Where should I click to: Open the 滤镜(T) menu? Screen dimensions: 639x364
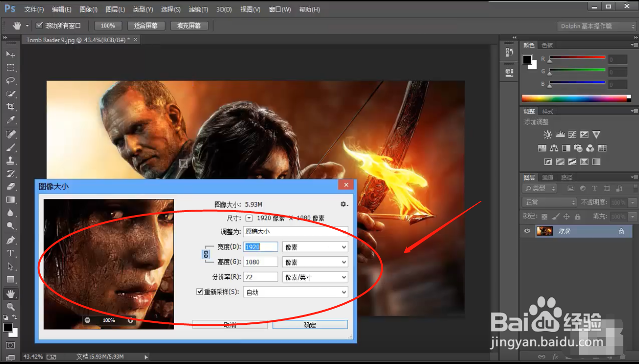click(x=198, y=9)
